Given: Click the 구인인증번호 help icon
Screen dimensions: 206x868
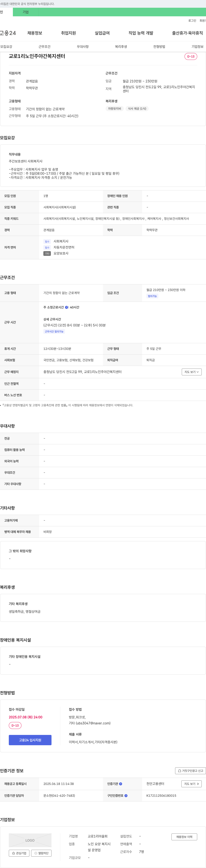Looking at the screenshot, I should [x=126, y=795].
